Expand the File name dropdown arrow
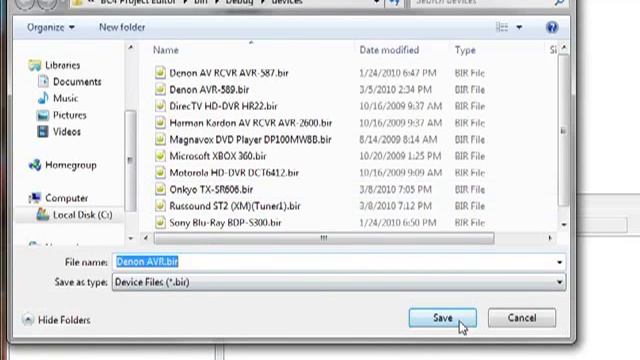Viewport: 640px width, 360px height. 560,262
